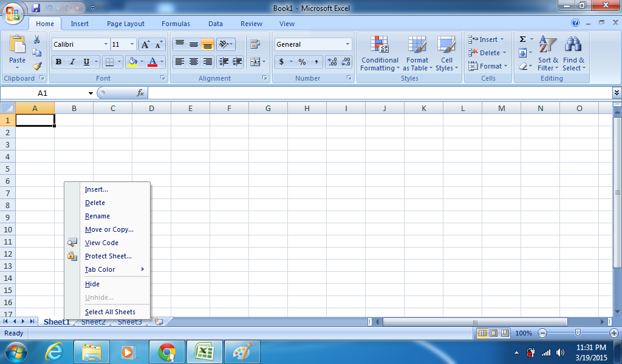Open the Formulas tab
622x364 pixels.
(x=176, y=24)
